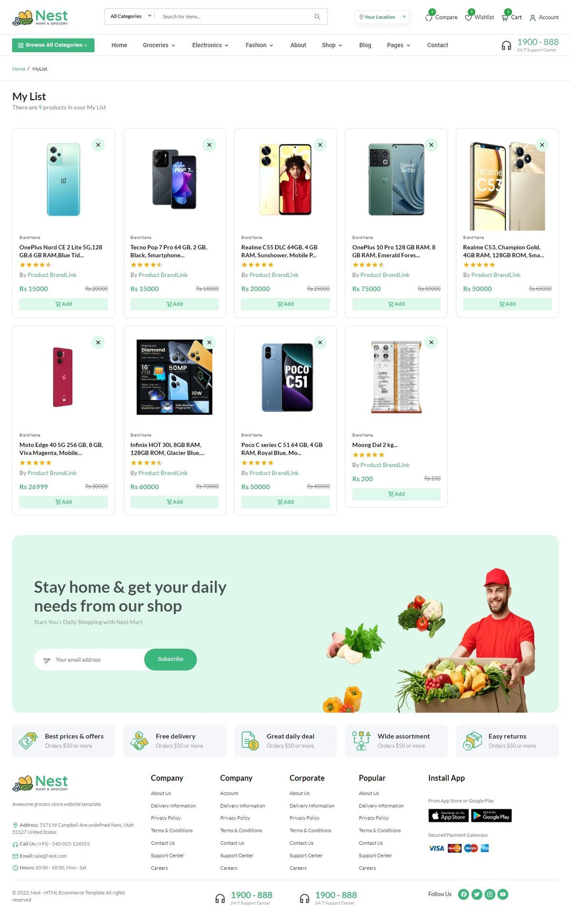Viewport: 571px width, 924px height.
Task: Remove OnePlus Nord CE 2 Lite from list
Action: (98, 145)
